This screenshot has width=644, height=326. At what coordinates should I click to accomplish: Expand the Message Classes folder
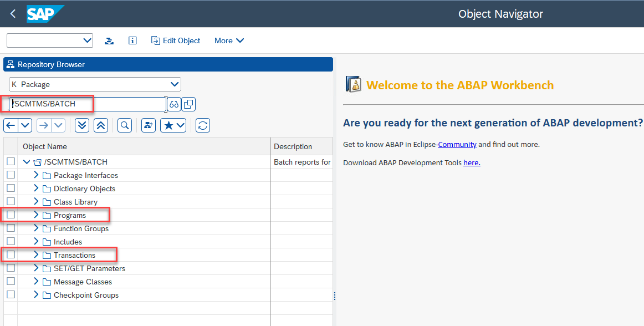coord(36,281)
